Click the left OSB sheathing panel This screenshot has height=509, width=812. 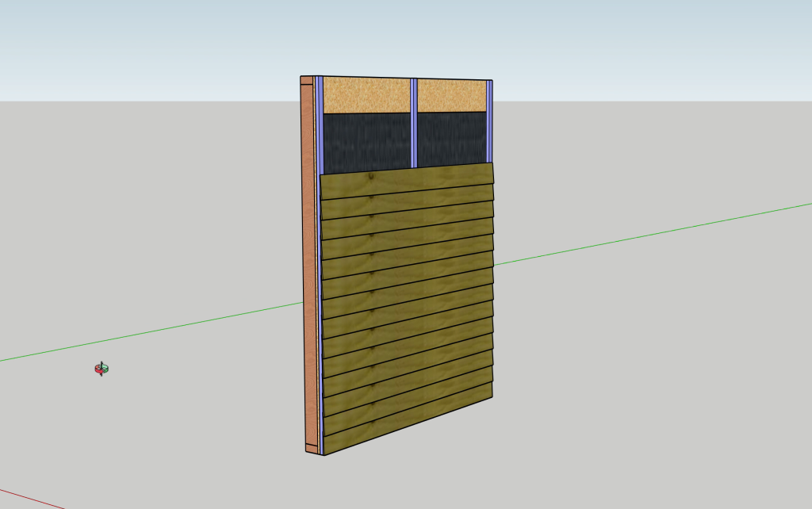(x=367, y=96)
